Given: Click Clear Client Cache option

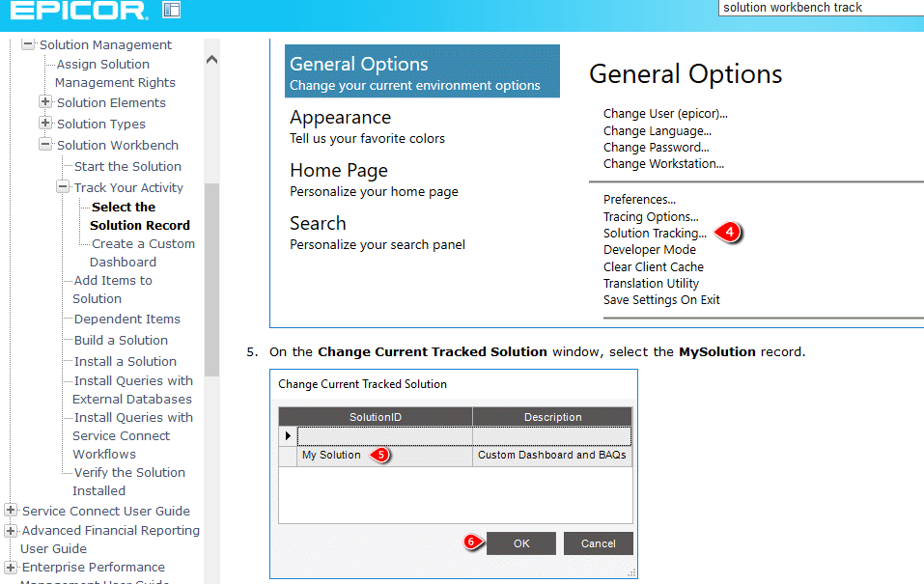Looking at the screenshot, I should tap(654, 267).
